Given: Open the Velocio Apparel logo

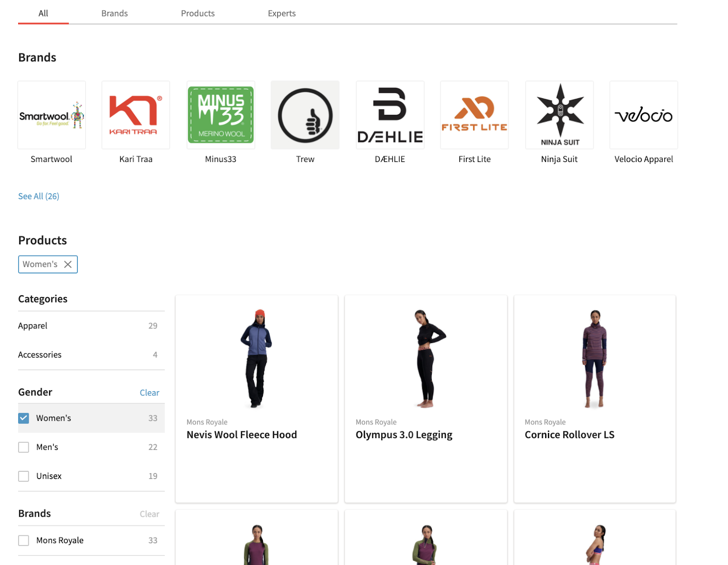Looking at the screenshot, I should pos(643,115).
